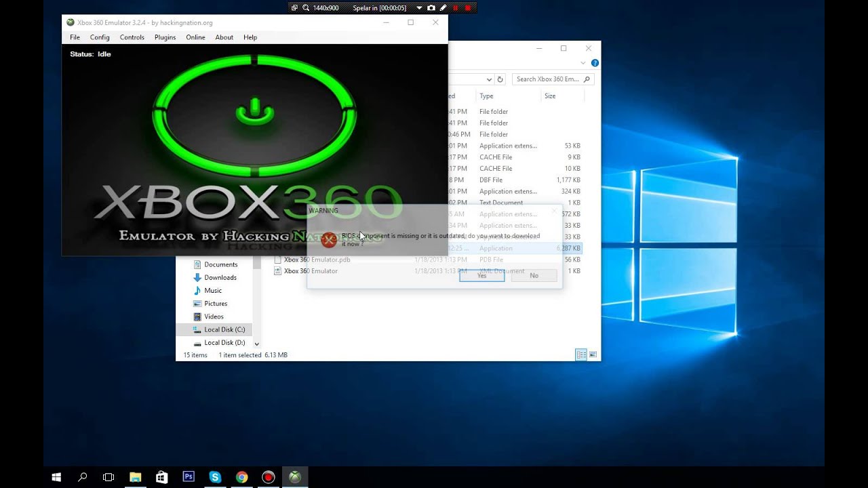Take a screenshot with recorder camera icon
This screenshot has width=868, height=488.
click(x=431, y=8)
